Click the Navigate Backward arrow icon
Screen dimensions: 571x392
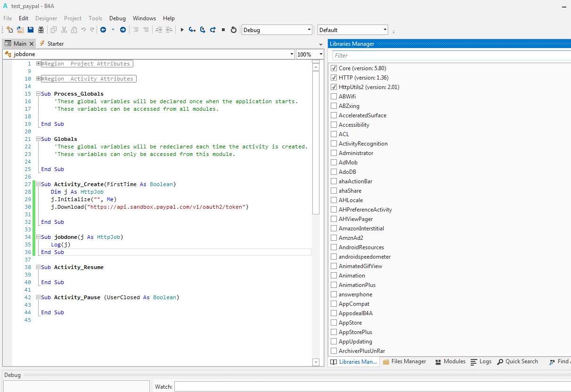click(103, 30)
